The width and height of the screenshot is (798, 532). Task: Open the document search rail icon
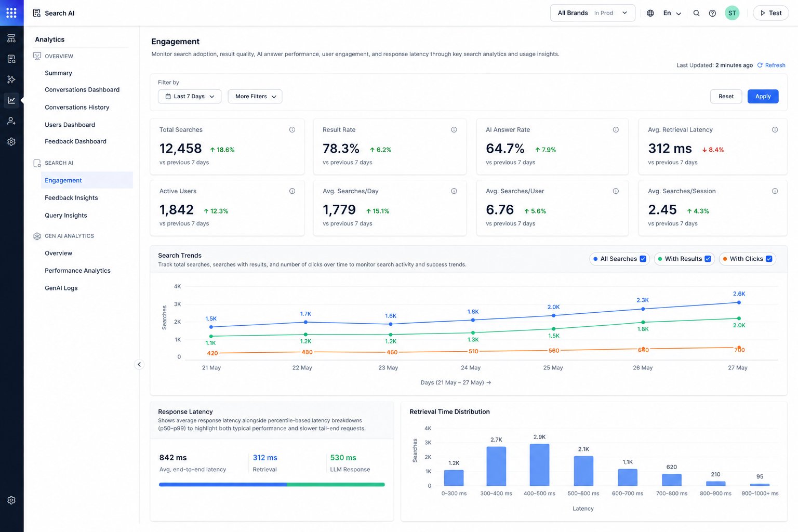pyautogui.click(x=11, y=59)
